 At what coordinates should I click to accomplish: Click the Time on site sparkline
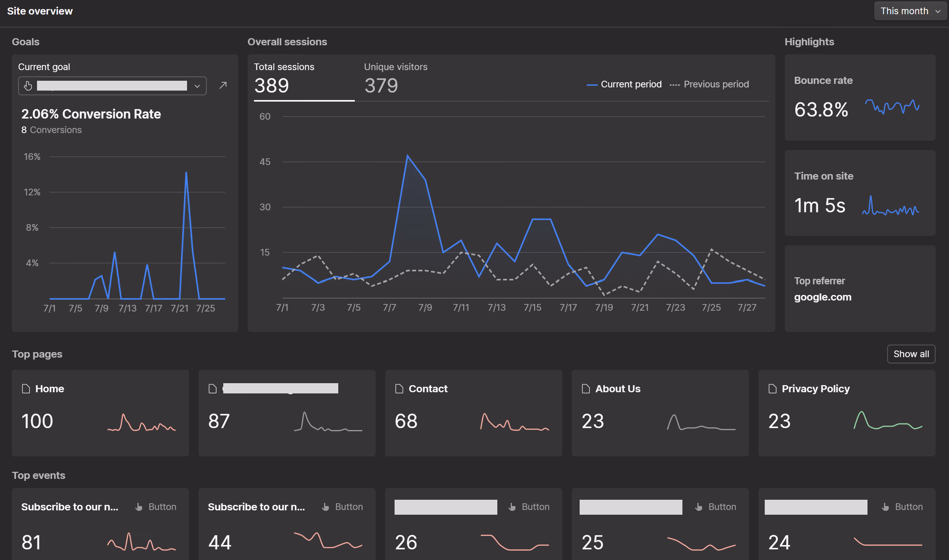(890, 206)
